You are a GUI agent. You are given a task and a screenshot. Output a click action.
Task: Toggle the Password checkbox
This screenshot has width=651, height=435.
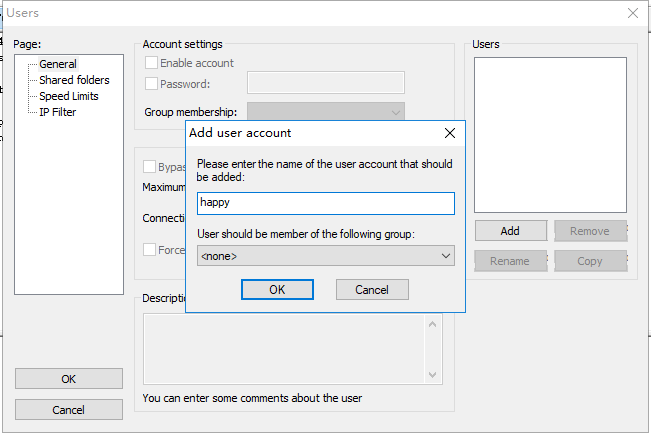[152, 84]
